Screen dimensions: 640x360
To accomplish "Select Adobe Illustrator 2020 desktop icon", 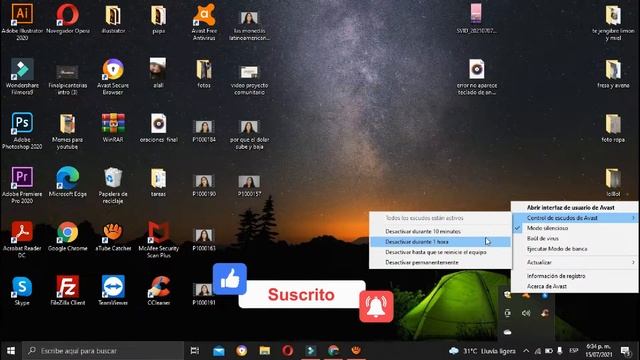I will pyautogui.click(x=22, y=22).
